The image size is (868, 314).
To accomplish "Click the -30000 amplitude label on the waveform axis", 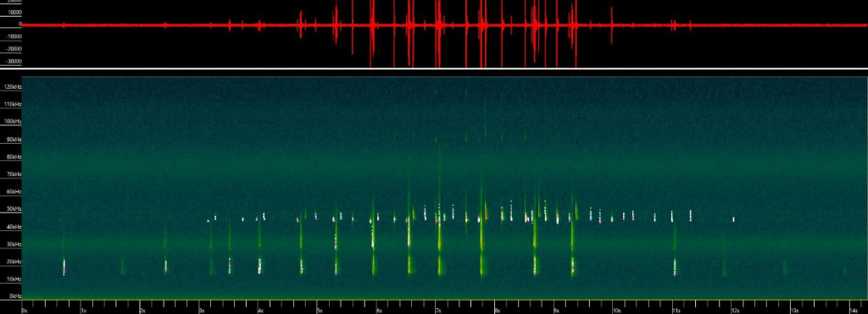I will [12, 62].
